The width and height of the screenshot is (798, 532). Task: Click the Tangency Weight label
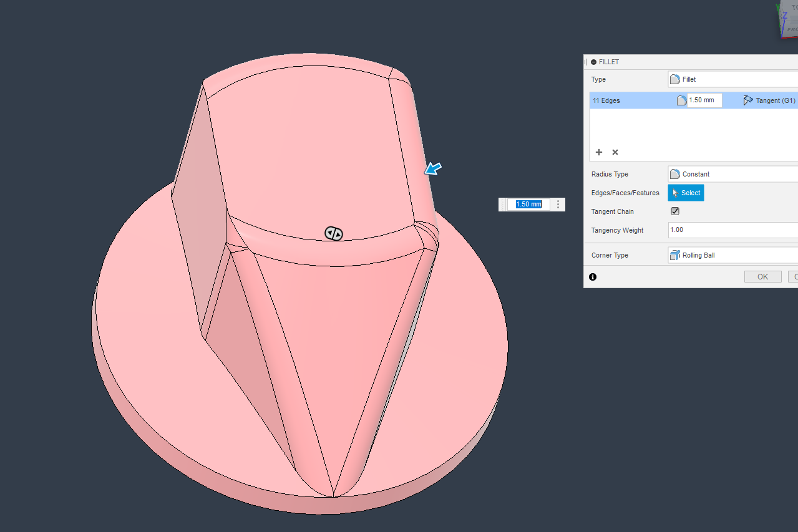[618, 230]
